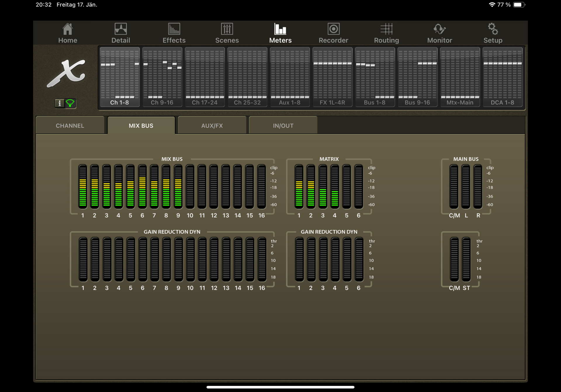Select the Ch 9-16 fader bank
Viewport: 561px width, 392px height.
point(162,77)
